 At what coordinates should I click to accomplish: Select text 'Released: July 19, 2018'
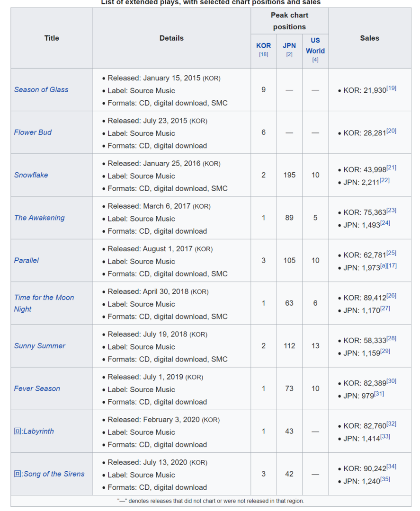click(147, 335)
